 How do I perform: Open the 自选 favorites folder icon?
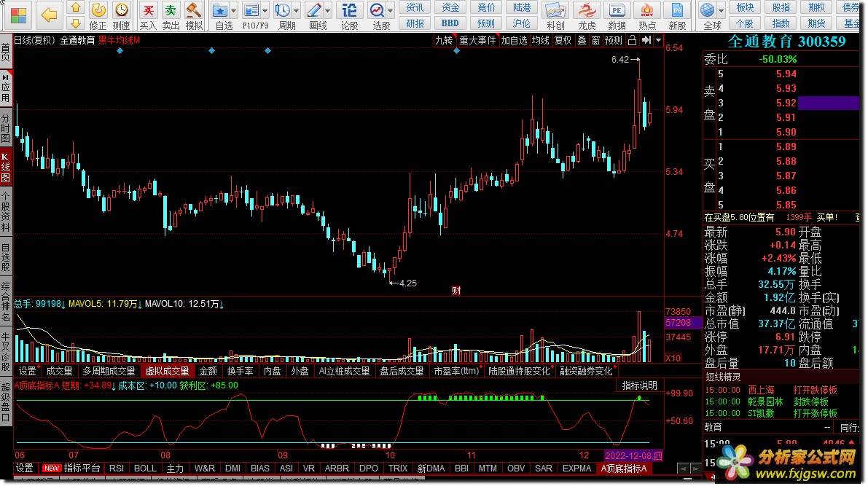click(x=220, y=10)
